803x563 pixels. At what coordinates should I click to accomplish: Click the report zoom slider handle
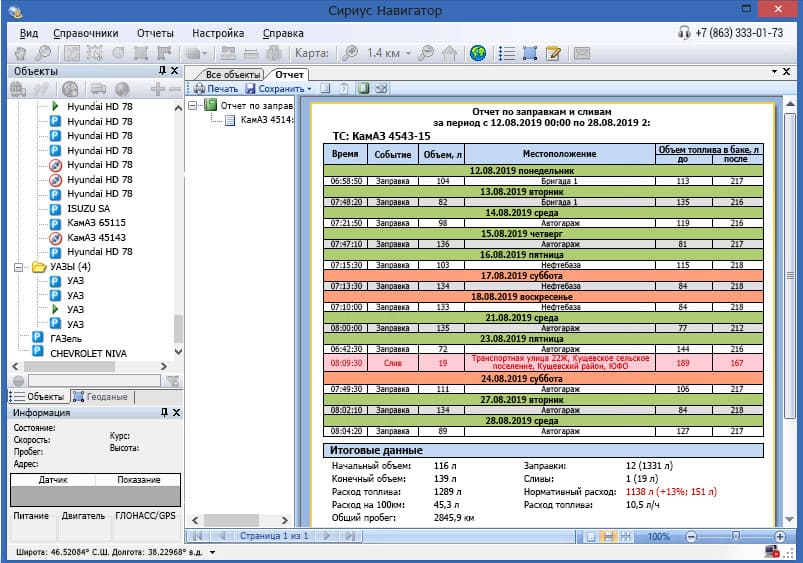click(x=735, y=537)
